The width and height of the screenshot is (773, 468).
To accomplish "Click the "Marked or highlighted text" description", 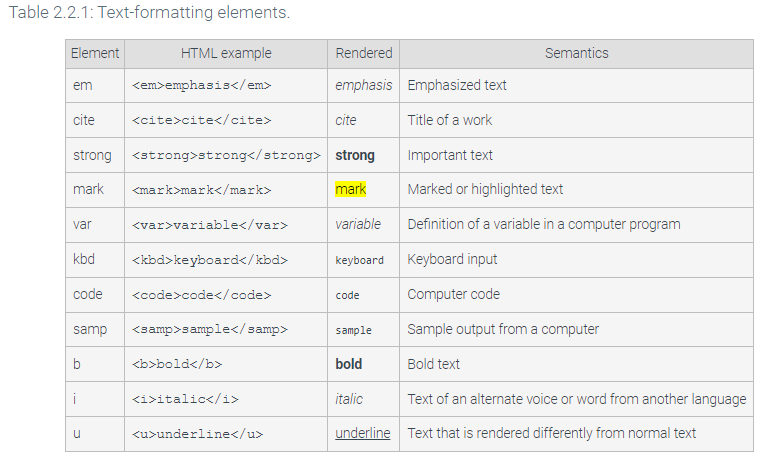I will (x=485, y=189).
